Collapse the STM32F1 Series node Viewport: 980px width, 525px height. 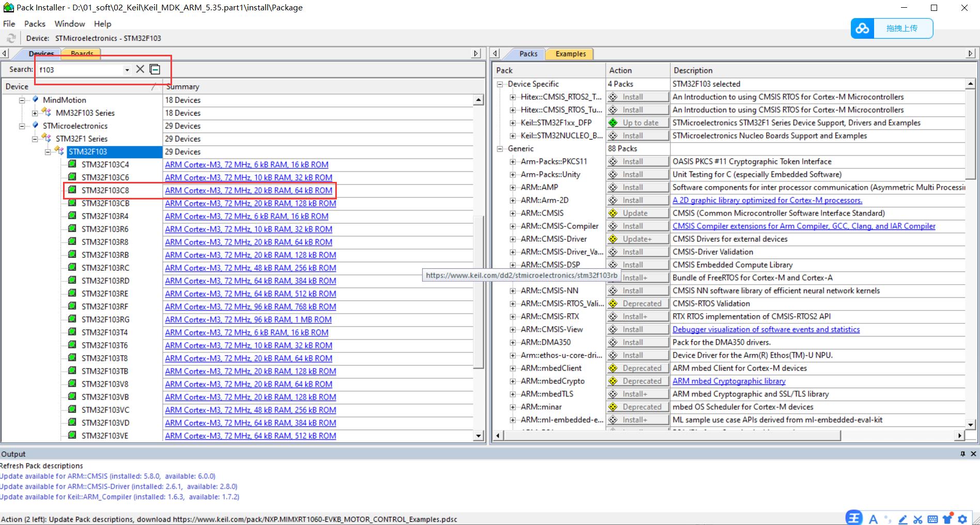click(x=35, y=139)
